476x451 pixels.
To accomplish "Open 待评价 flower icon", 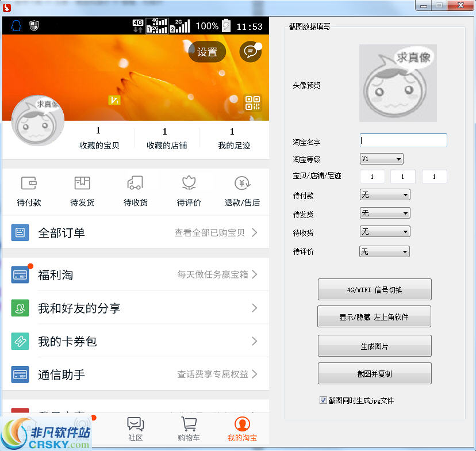I will pyautogui.click(x=189, y=183).
